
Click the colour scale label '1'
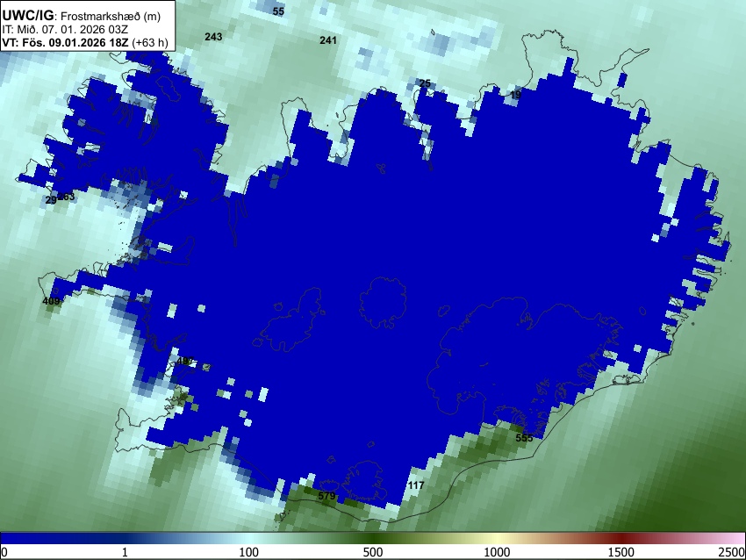click(x=125, y=552)
